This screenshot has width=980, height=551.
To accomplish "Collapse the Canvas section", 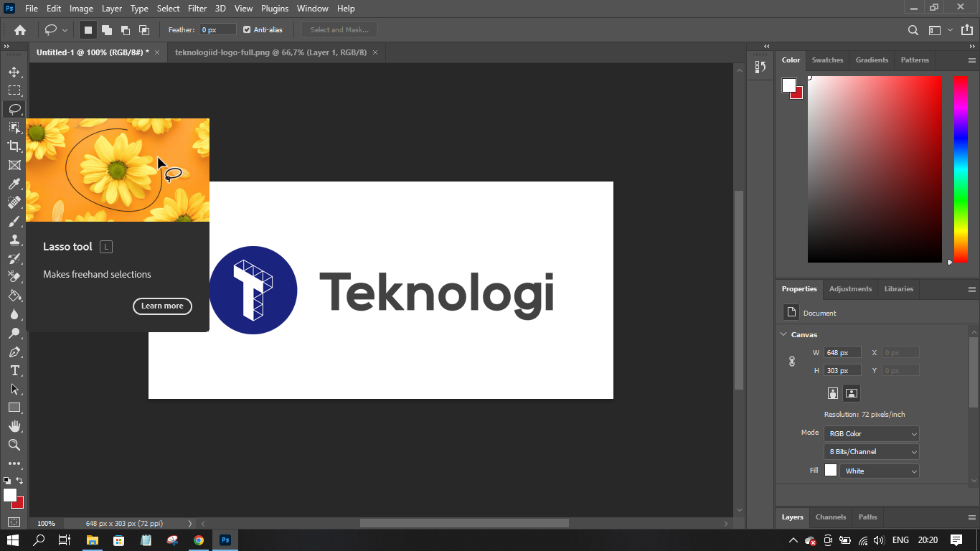I will [x=783, y=334].
